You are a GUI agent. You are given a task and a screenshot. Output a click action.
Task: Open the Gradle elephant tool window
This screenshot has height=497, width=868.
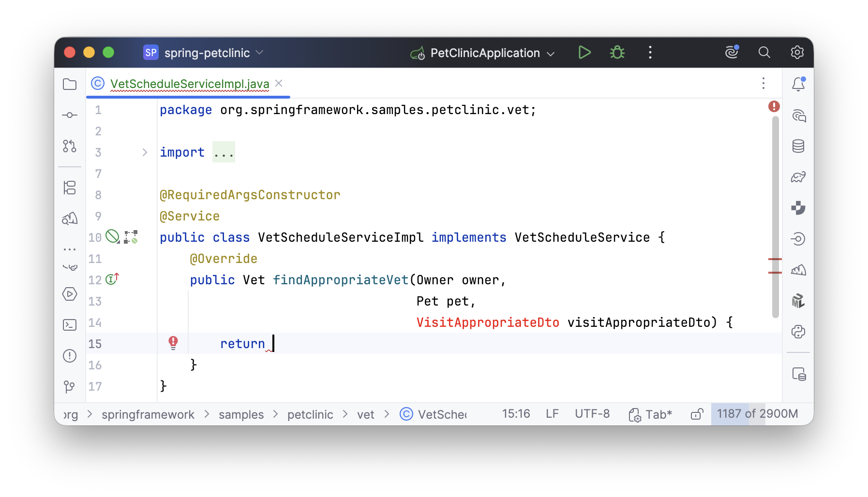(x=798, y=177)
